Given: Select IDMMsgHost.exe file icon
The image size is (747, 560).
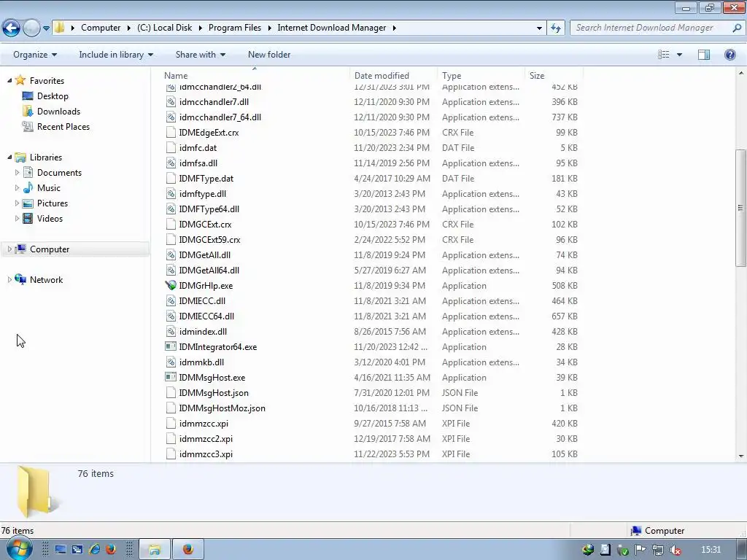Looking at the screenshot, I should pyautogui.click(x=171, y=377).
